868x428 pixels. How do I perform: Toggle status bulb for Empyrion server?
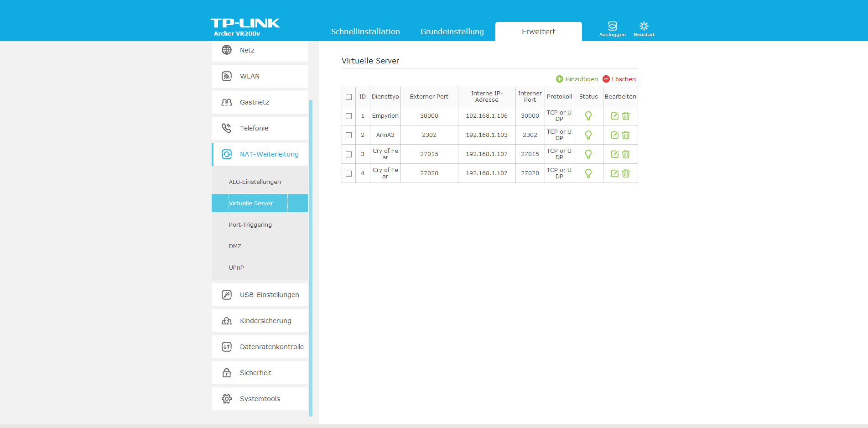pos(588,116)
